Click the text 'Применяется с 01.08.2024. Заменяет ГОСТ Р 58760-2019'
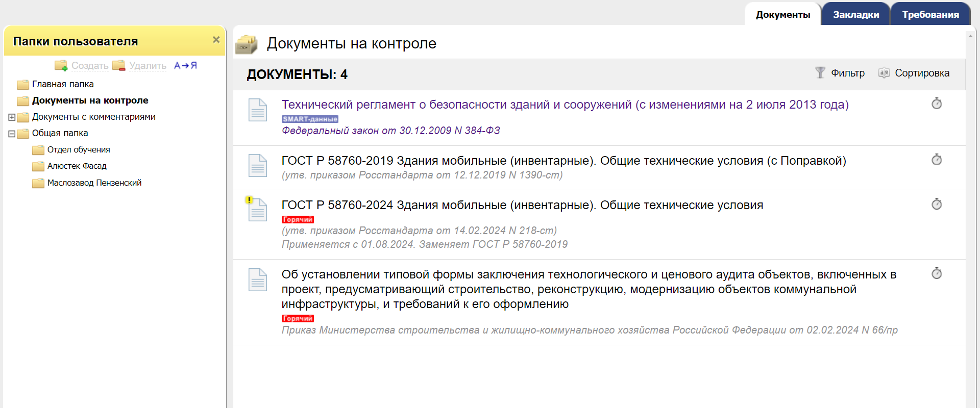Viewport: 980px width, 408px height. pyautogui.click(x=424, y=244)
